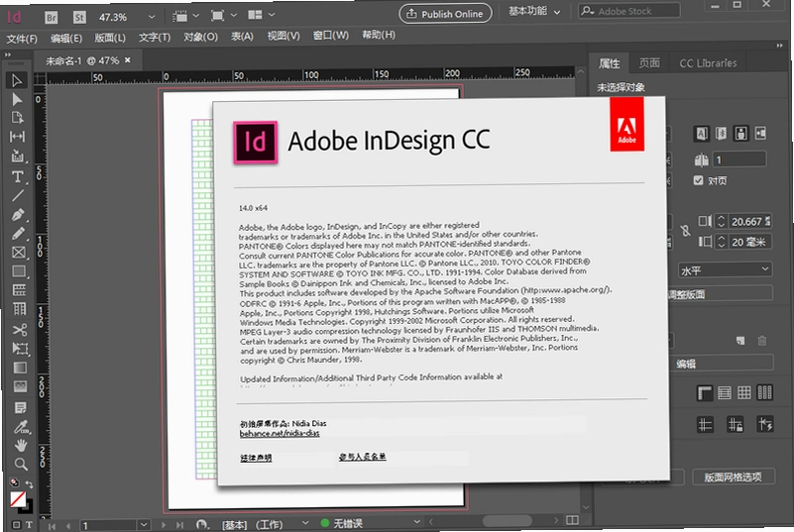The image size is (794, 532).
Task: Open the 水平 orientation dropdown
Action: (725, 269)
